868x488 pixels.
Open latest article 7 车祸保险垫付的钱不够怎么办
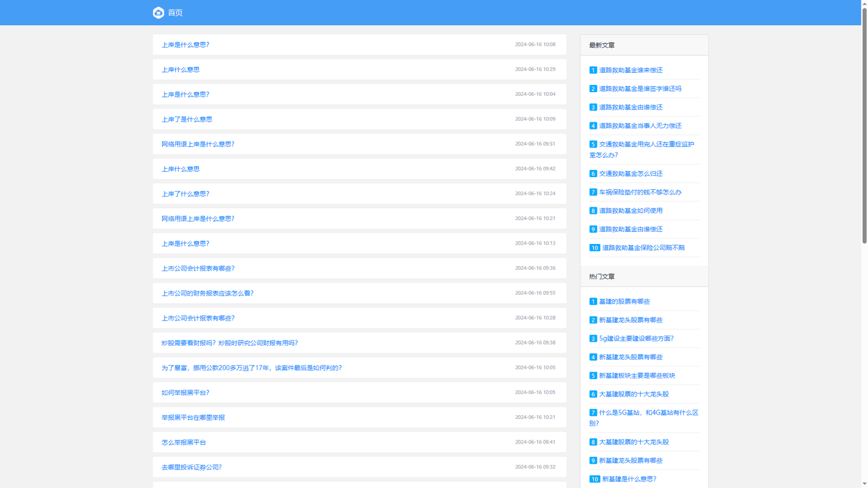point(640,192)
